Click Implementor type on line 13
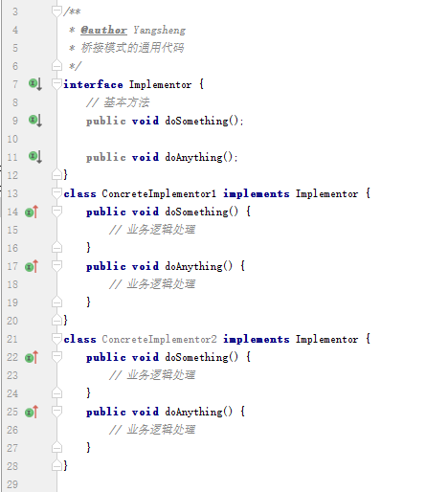The height and width of the screenshot is (492, 448). coord(326,194)
